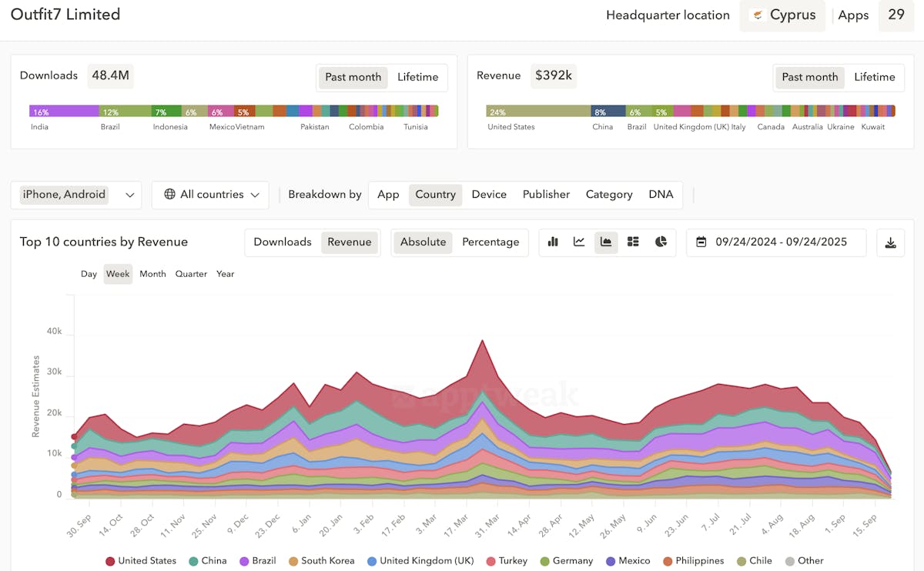Click the calendar icon in date range

(x=701, y=242)
